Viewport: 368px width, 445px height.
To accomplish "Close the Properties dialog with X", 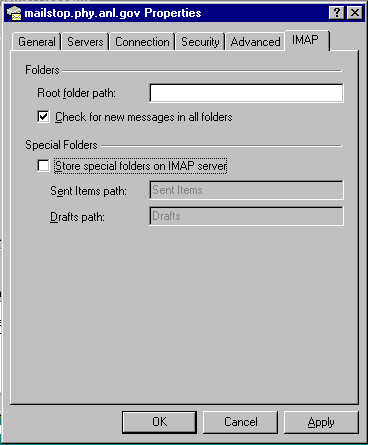I will click(x=355, y=13).
